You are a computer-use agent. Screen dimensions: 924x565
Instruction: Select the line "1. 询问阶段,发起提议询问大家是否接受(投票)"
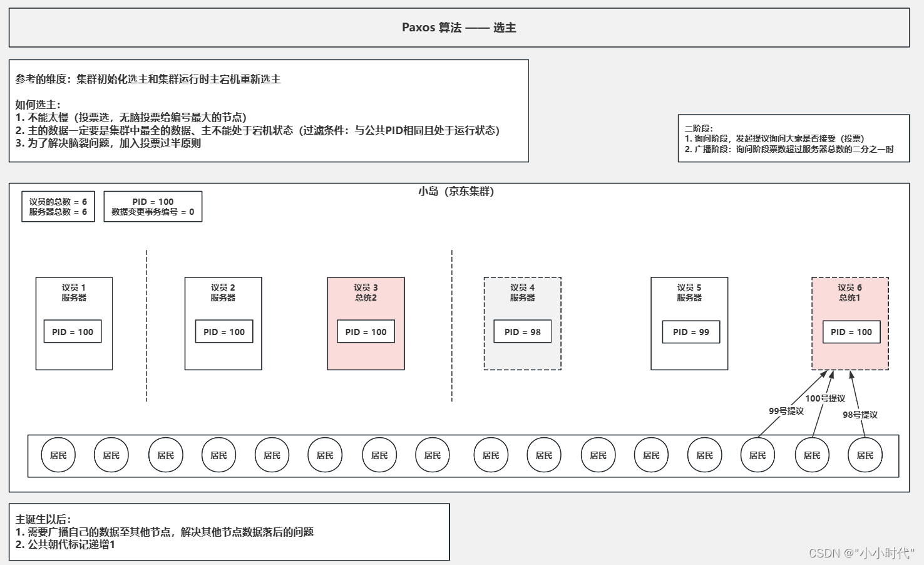(774, 138)
